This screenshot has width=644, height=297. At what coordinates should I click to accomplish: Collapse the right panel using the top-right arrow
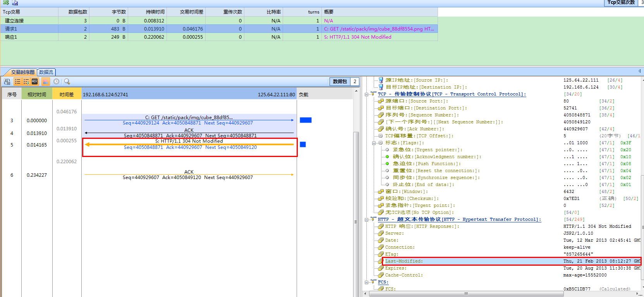tap(639, 71)
